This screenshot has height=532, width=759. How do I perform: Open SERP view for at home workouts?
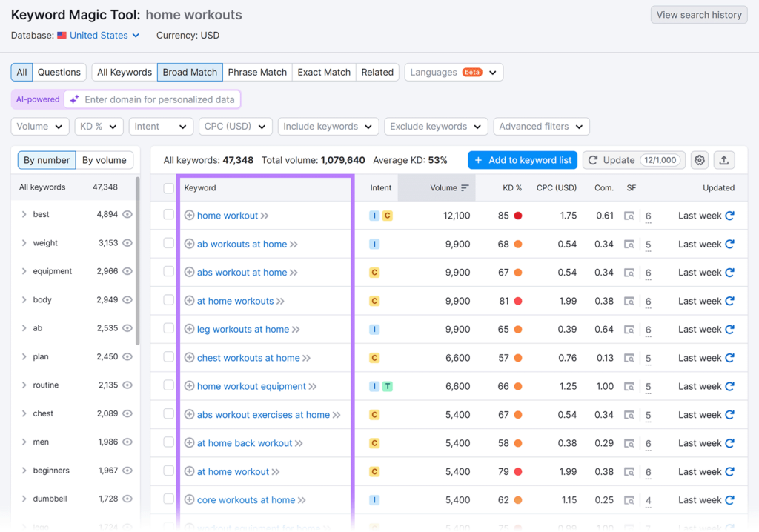pyautogui.click(x=629, y=301)
